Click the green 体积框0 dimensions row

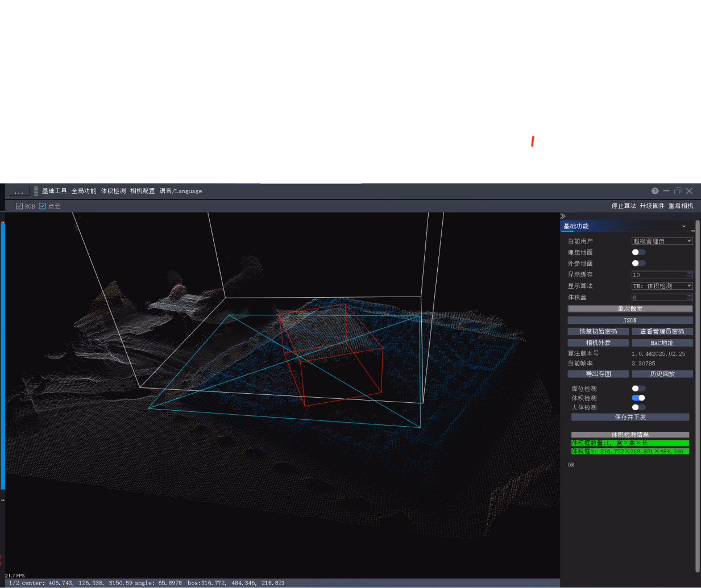(x=630, y=451)
